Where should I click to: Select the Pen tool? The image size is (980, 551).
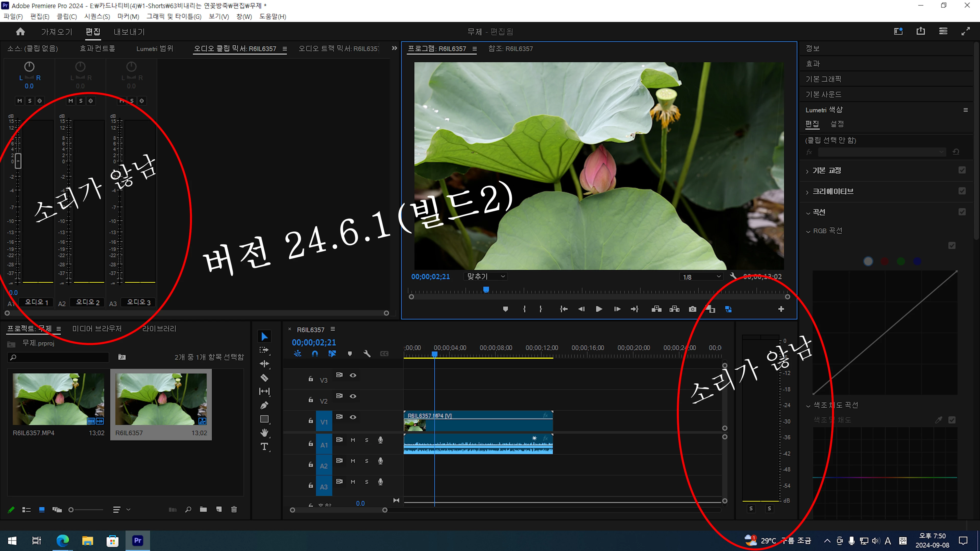[264, 405]
